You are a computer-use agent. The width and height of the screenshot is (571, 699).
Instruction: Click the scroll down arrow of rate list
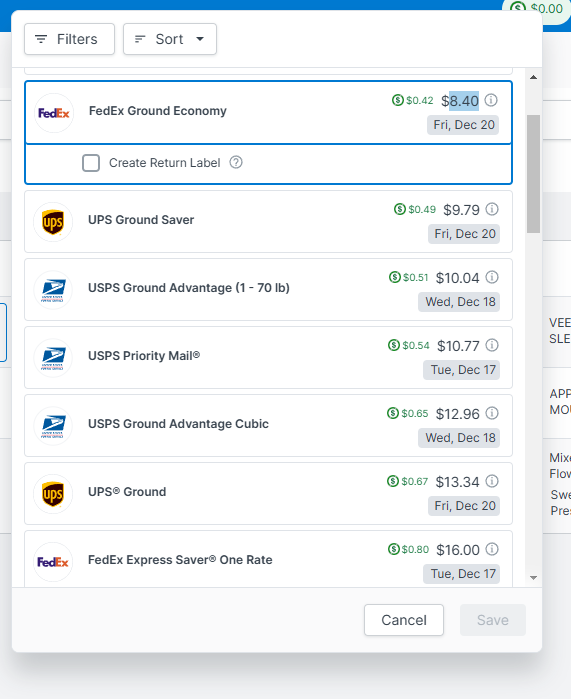[533, 578]
